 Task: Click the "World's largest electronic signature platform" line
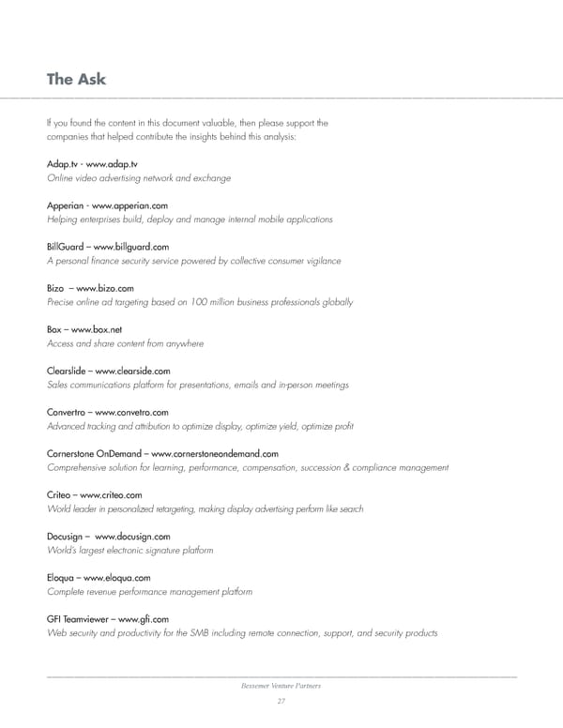click(x=130, y=550)
